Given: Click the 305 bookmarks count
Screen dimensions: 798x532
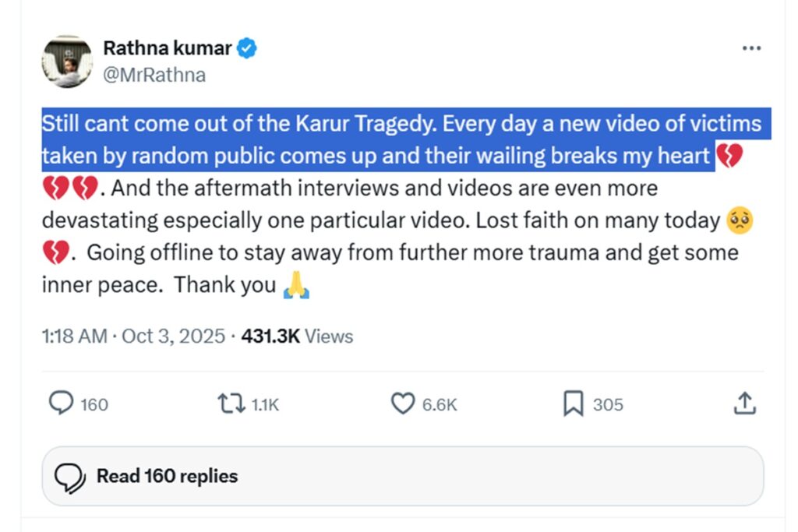Looking at the screenshot, I should tap(608, 405).
